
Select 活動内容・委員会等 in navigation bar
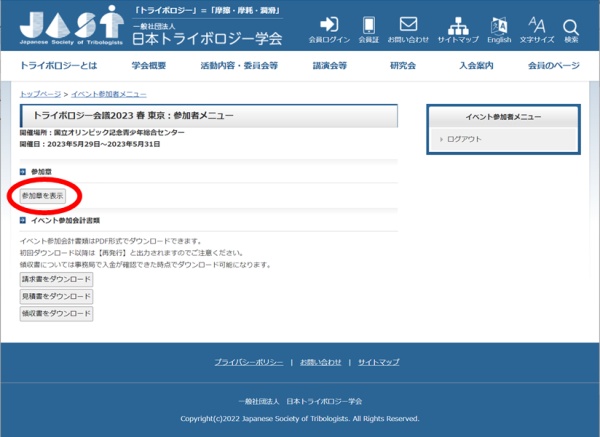pyautogui.click(x=239, y=65)
